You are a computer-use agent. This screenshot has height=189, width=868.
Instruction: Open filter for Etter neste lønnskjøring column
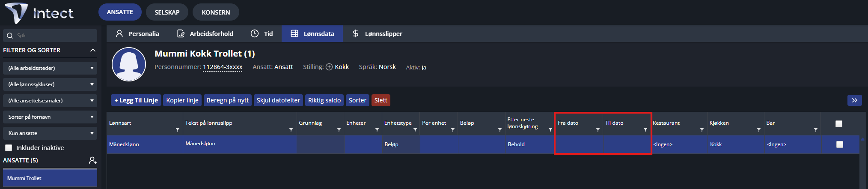(x=550, y=130)
